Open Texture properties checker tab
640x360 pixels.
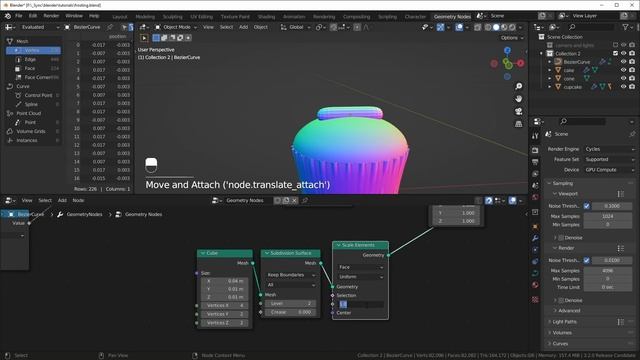(535, 300)
